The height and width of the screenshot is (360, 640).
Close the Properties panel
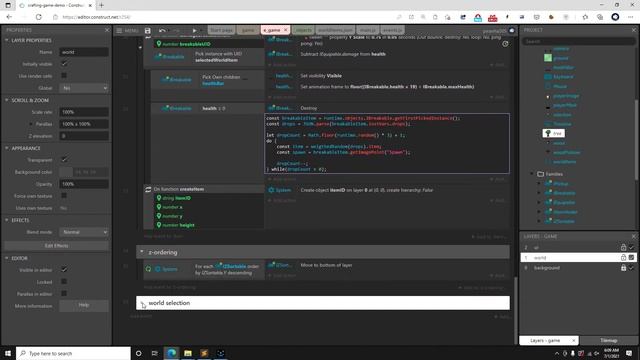point(107,30)
